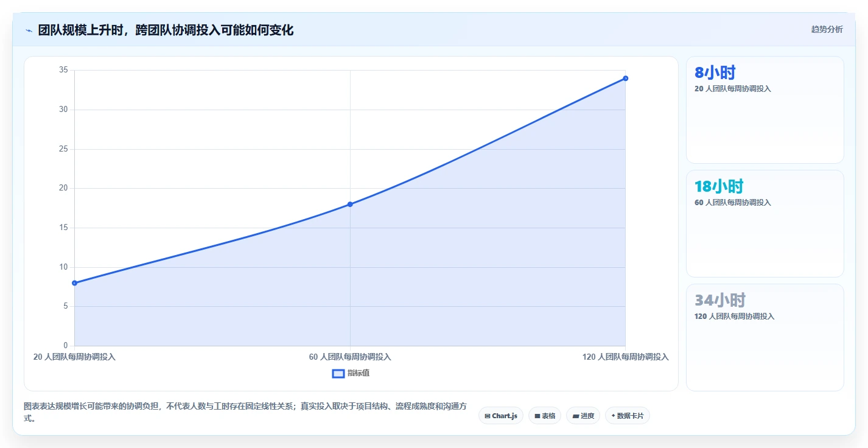868x448 pixels.
Task: Click the 表格 tag
Action: click(545, 416)
